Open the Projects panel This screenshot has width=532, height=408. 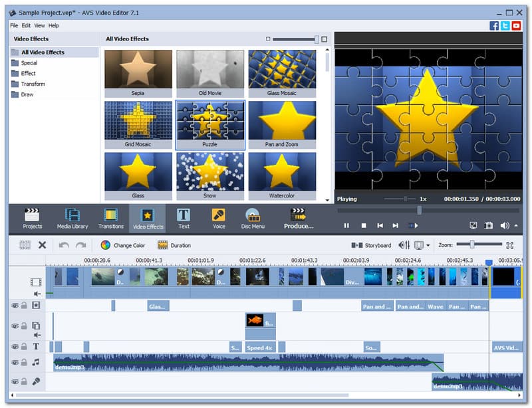tap(32, 219)
